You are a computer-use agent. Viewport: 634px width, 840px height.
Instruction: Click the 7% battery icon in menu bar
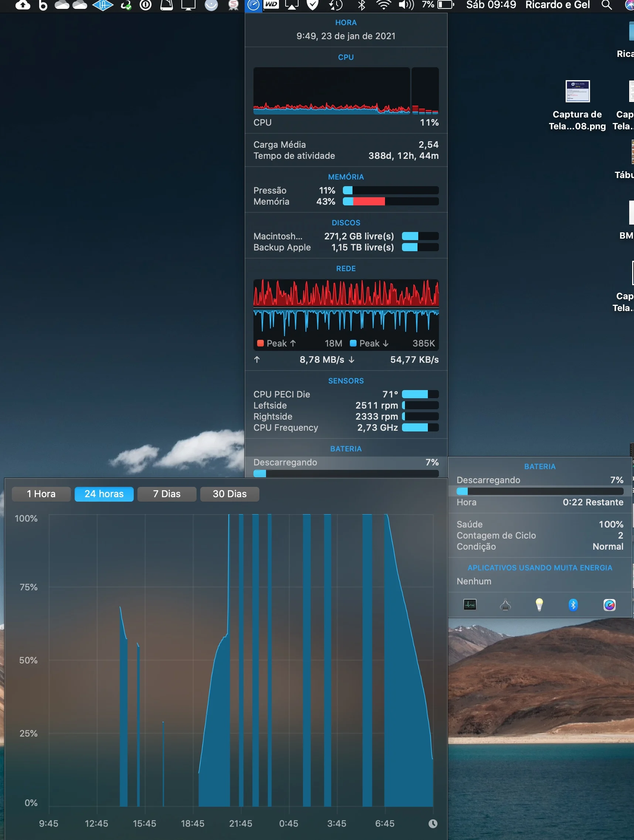click(438, 5)
